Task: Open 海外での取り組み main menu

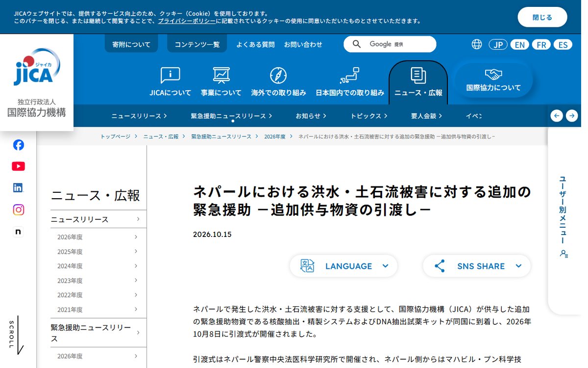Action: click(x=278, y=82)
